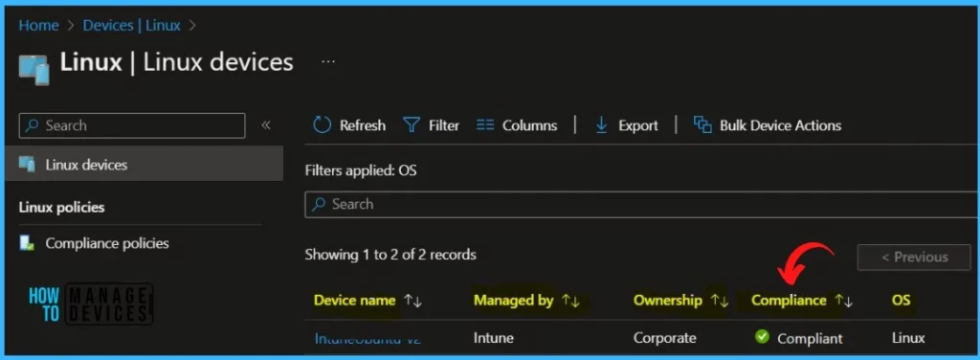This screenshot has height=360, width=980.
Task: Click the Linux devices sidebar icon
Action: click(27, 165)
